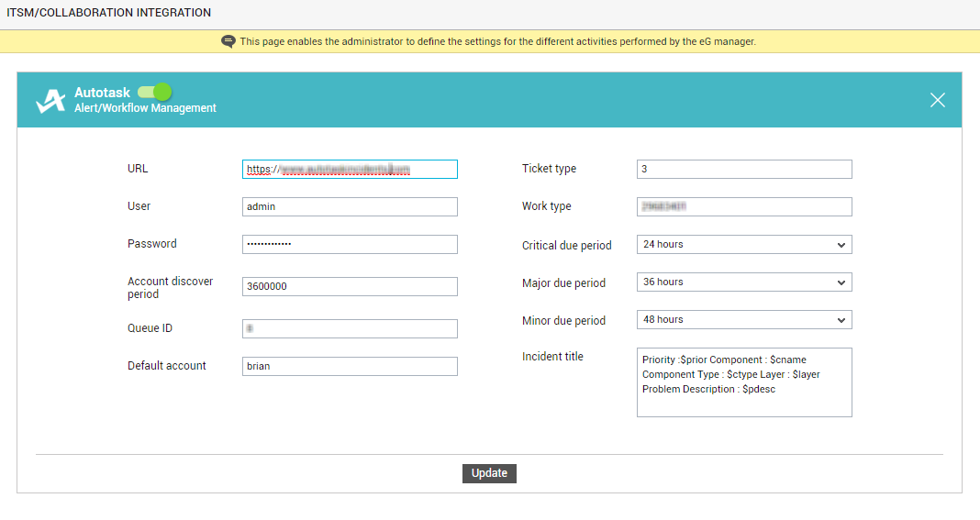Open the Minor due period dropdown
This screenshot has width=980, height=520.
coord(744,319)
